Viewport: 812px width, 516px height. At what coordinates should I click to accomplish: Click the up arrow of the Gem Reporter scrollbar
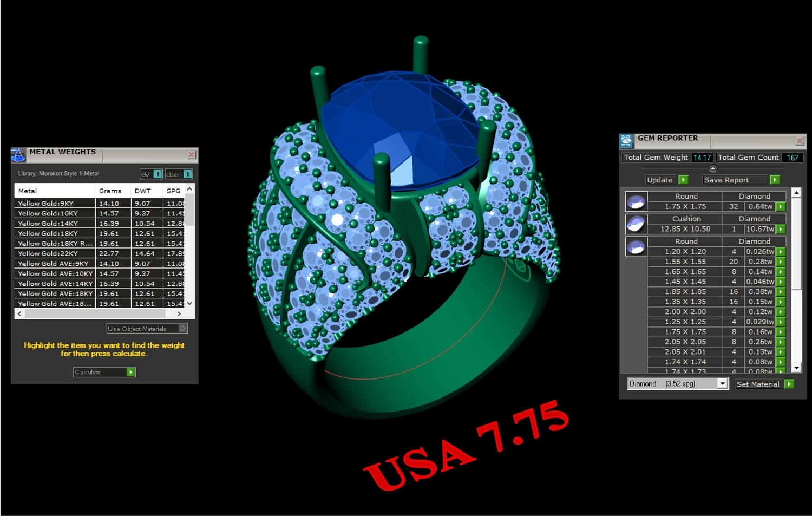pyautogui.click(x=796, y=193)
